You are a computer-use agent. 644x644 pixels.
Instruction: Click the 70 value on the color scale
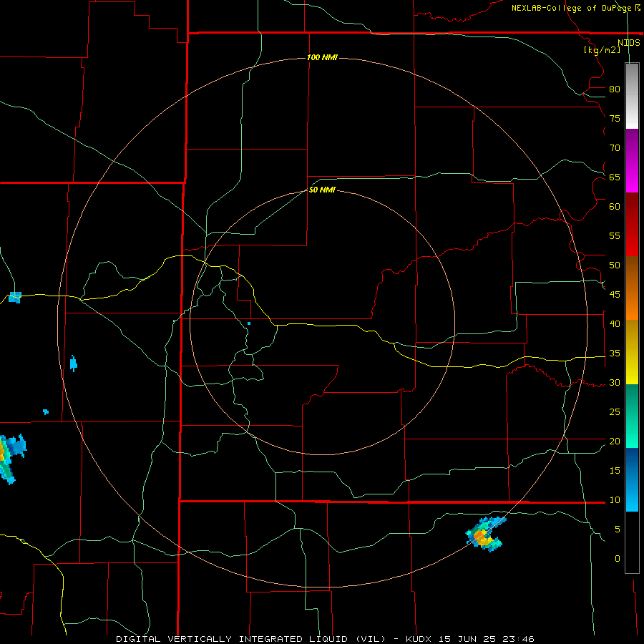point(615,148)
